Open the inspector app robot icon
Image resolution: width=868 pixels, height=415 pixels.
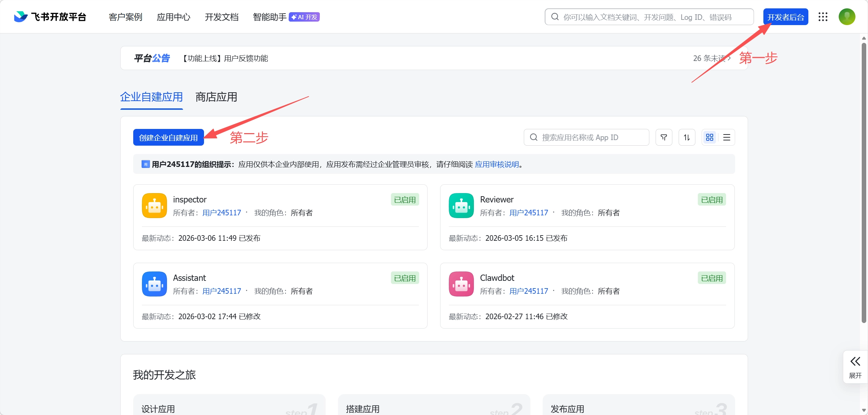pos(154,206)
